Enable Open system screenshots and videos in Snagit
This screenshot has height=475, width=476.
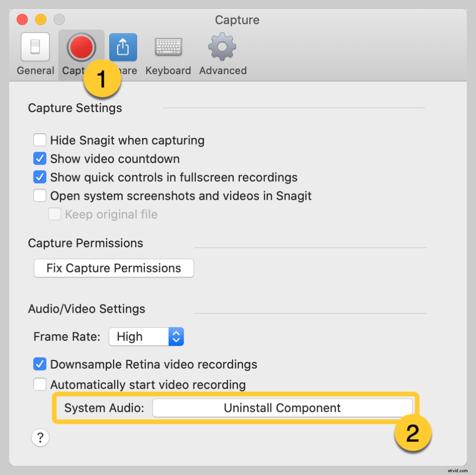(x=40, y=196)
